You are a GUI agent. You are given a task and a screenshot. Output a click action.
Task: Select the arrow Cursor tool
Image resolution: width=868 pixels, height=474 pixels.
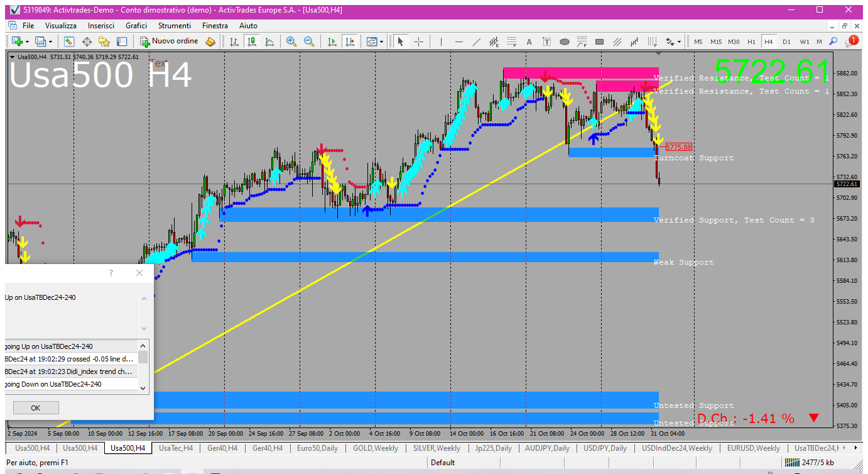pos(400,41)
